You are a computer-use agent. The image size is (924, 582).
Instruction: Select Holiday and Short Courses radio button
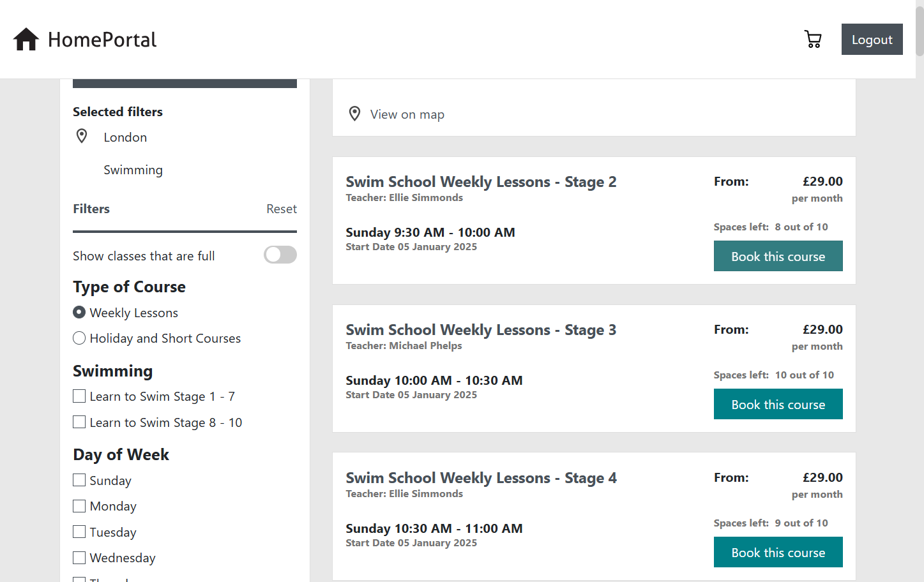click(79, 338)
